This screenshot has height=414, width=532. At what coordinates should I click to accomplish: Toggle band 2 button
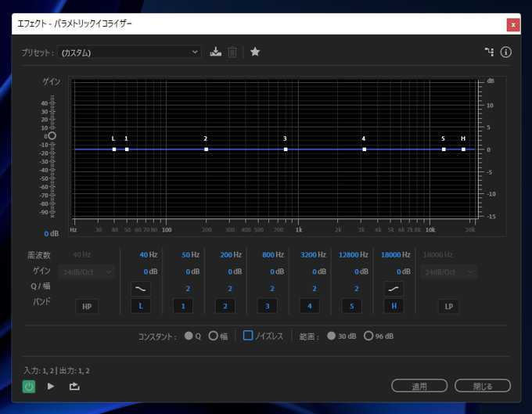225,306
